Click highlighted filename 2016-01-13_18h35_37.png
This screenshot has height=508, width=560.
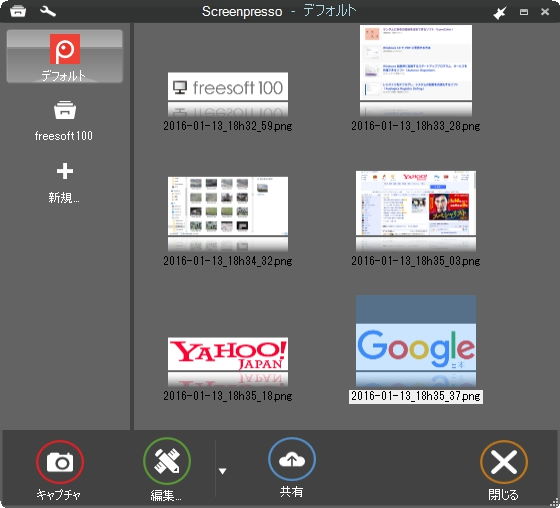click(416, 397)
